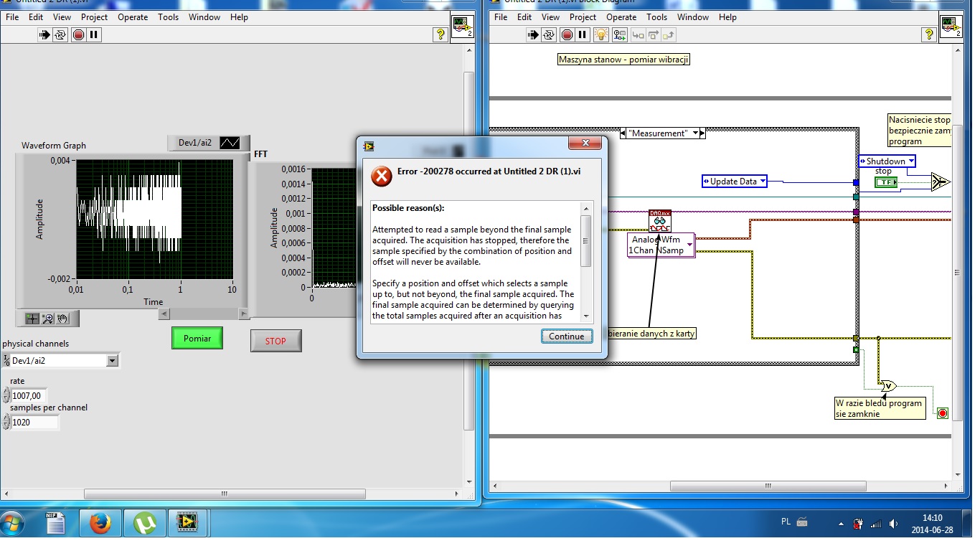The image size is (980, 551).
Task: Open the File menu in the front panel window
Action: pos(13,17)
